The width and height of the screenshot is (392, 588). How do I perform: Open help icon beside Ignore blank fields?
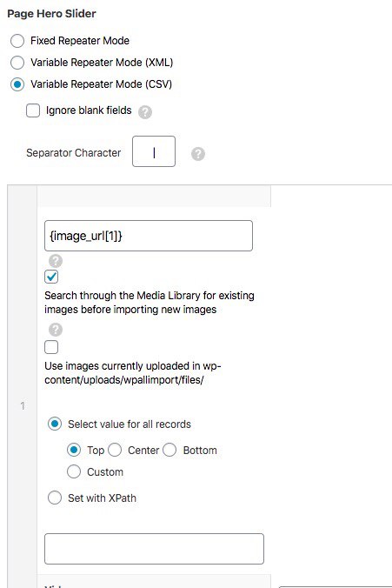point(145,111)
